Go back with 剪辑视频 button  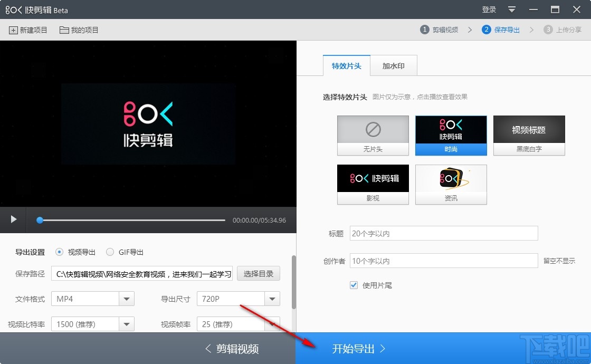[x=232, y=349]
